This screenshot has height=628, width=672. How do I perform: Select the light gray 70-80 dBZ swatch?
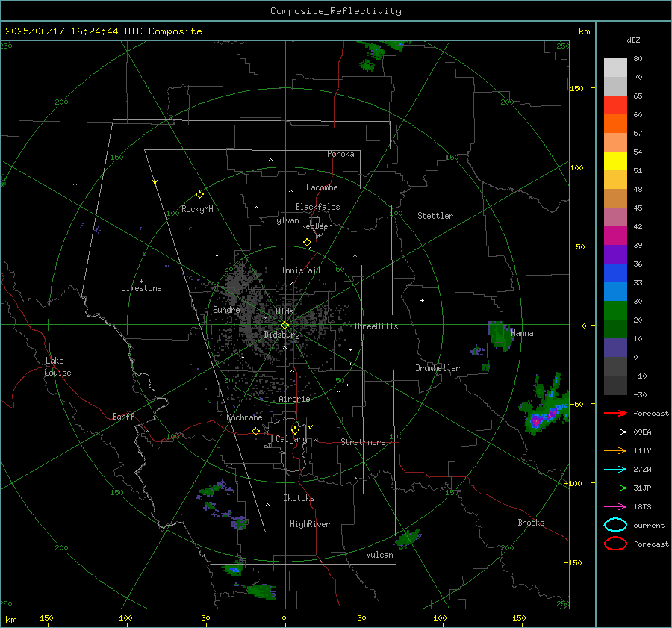pos(615,68)
